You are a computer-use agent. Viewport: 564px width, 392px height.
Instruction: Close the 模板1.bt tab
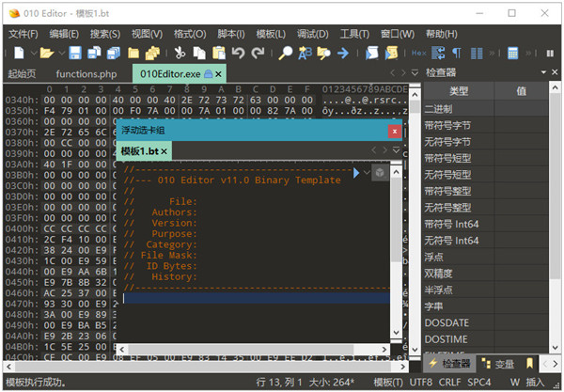(164, 150)
